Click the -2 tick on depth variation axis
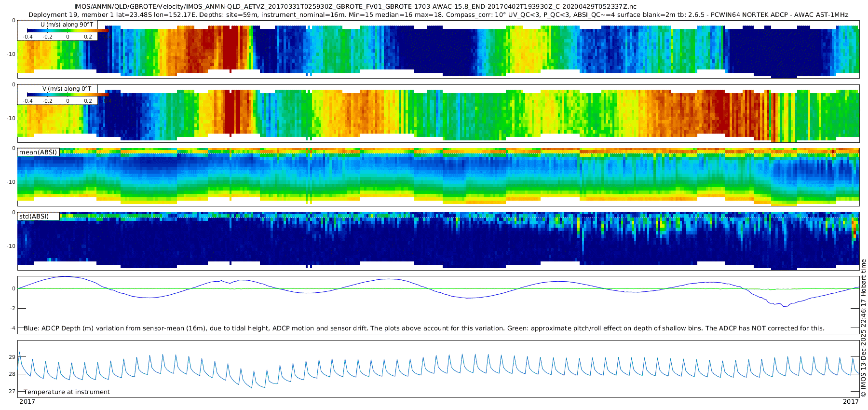The width and height of the screenshot is (868, 410). (x=12, y=308)
